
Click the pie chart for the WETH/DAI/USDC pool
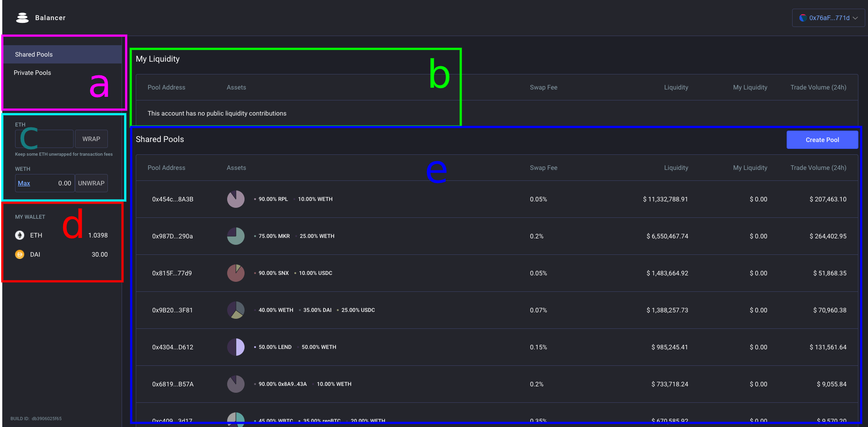click(235, 310)
